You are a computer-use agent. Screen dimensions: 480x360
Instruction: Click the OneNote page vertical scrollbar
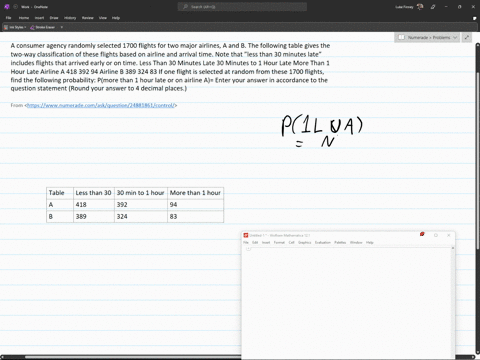point(477,197)
